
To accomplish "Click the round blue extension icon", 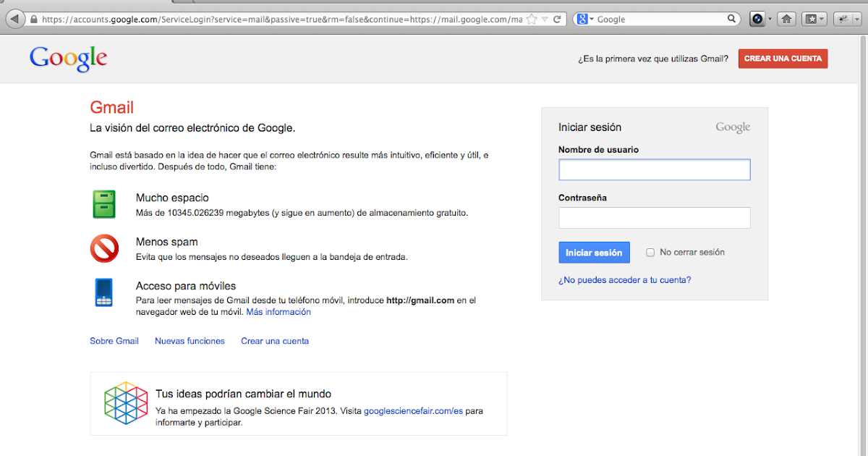I will click(757, 19).
